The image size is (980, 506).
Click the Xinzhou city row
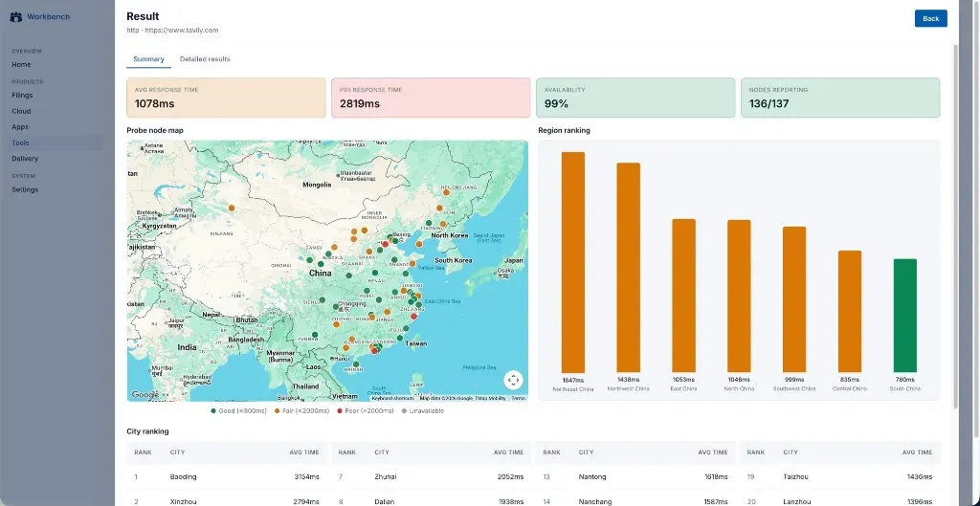point(226,498)
